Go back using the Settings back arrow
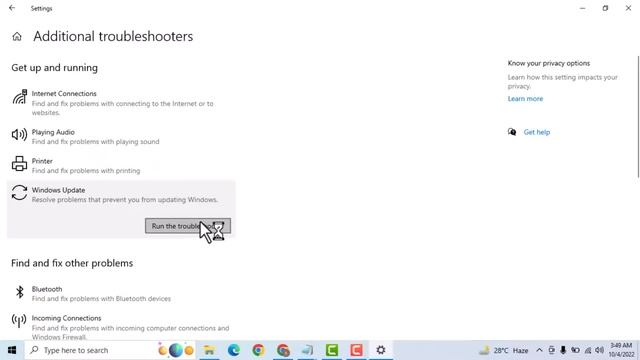 pos(12,8)
